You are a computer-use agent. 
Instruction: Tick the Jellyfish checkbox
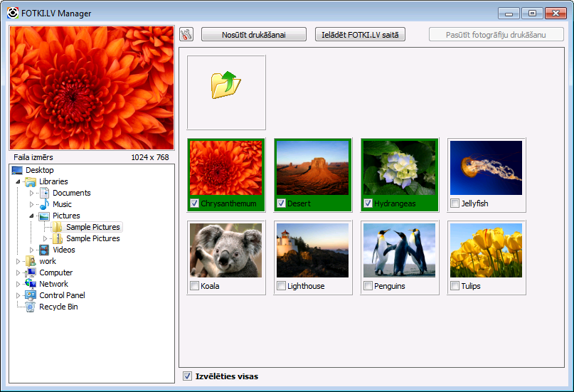455,203
